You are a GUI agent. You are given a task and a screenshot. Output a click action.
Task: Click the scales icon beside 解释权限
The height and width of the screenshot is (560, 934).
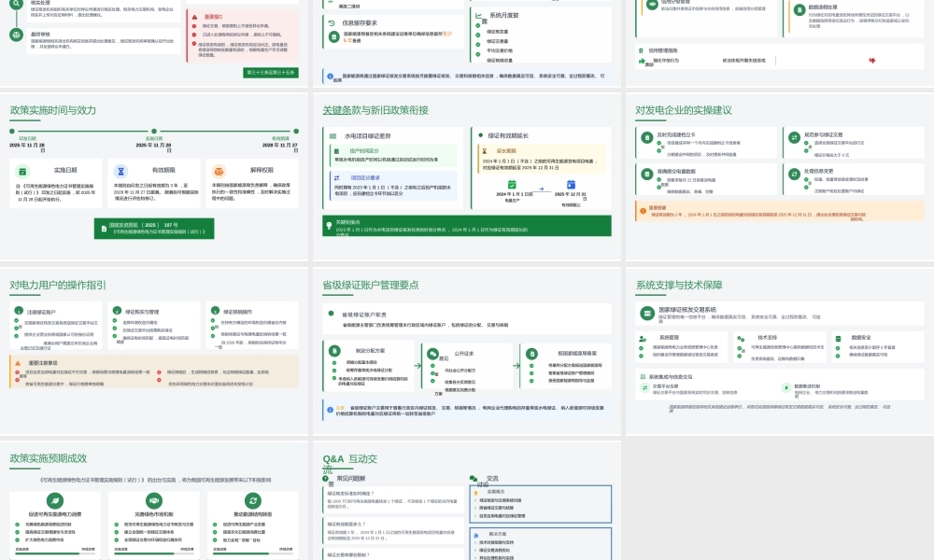coord(219,171)
